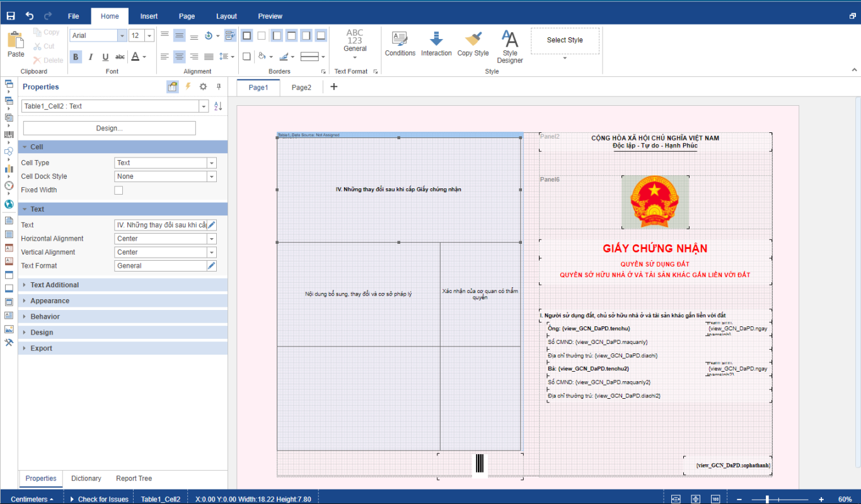This screenshot has height=504, width=861.
Task: Select the chart component in left sidebar
Action: click(9, 168)
